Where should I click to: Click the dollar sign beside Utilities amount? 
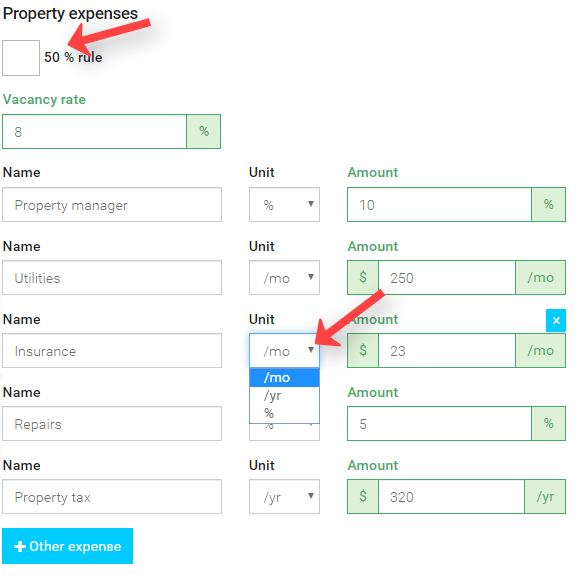[363, 277]
